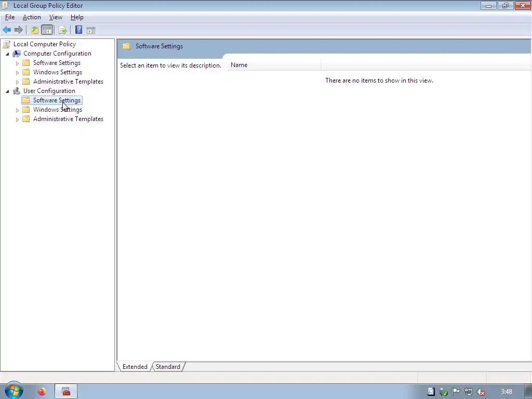Screen dimensions: 532x399
Task: Open the Help menu
Action: (x=77, y=17)
